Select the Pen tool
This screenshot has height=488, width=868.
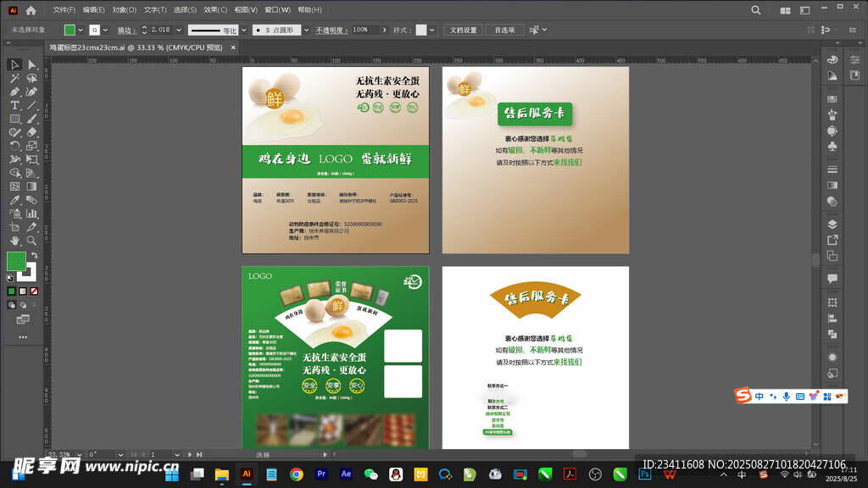14,91
